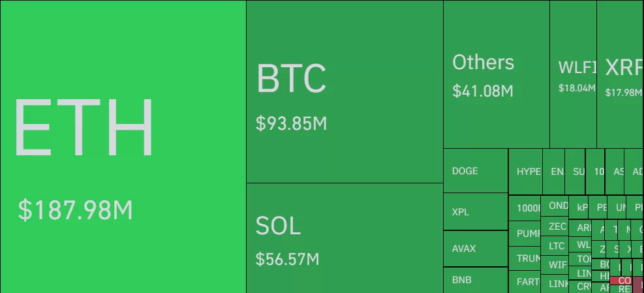This screenshot has width=644, height=293.
Task: Select the 1000 tile below HYPE
Action: 525,208
